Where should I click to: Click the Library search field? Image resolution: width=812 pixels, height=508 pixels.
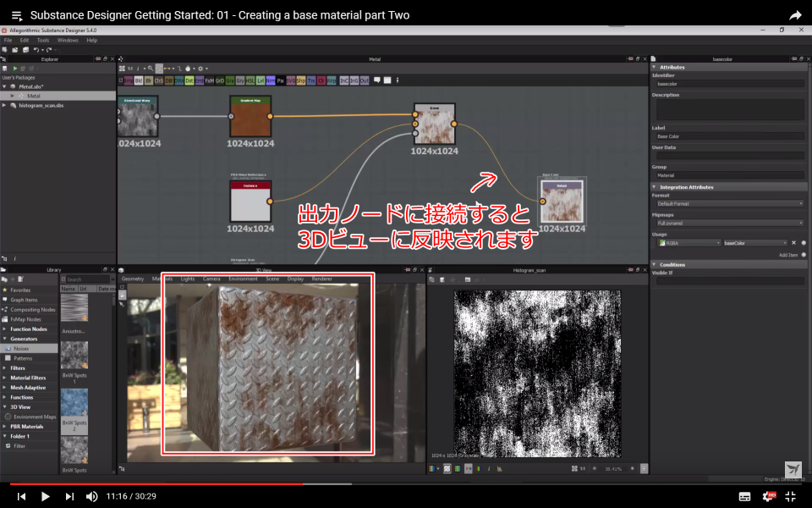tap(87, 279)
